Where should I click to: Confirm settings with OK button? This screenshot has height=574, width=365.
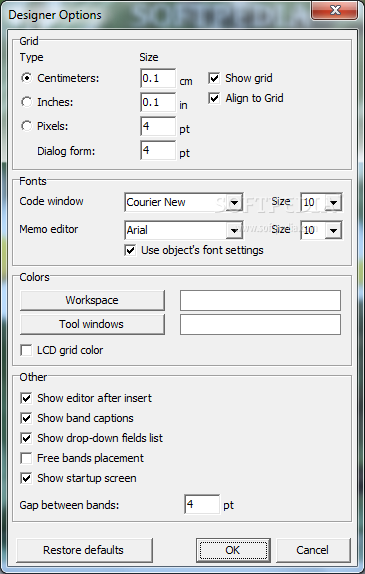[233, 550]
